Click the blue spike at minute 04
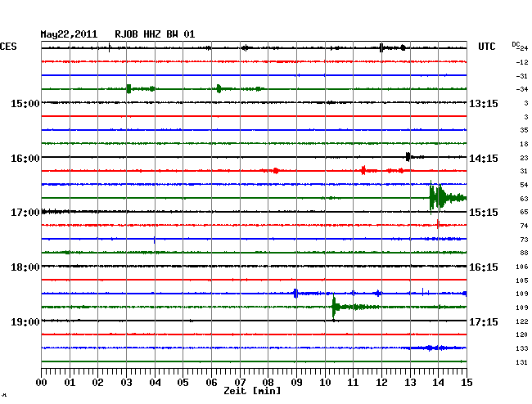The width and height of the screenshot is (532, 404). 155,240
